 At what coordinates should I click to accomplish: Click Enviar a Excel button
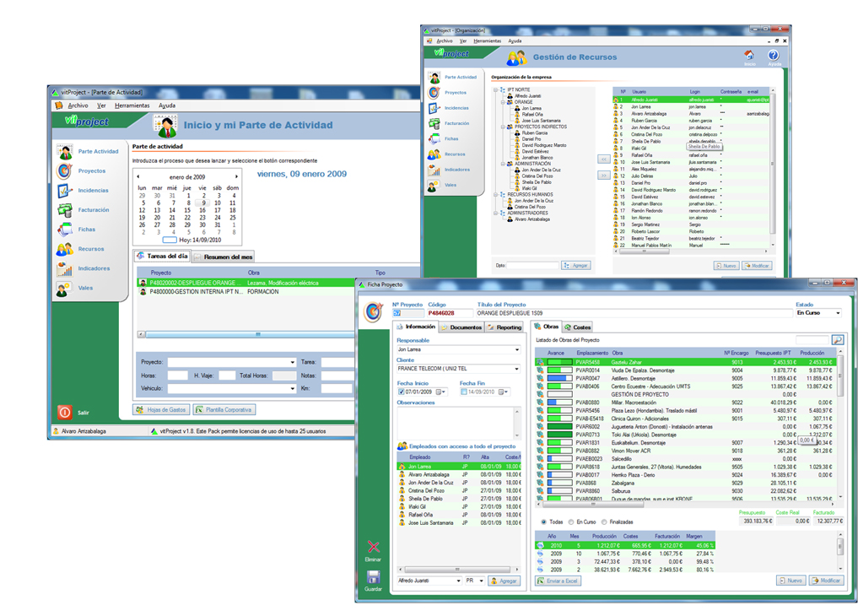558,581
